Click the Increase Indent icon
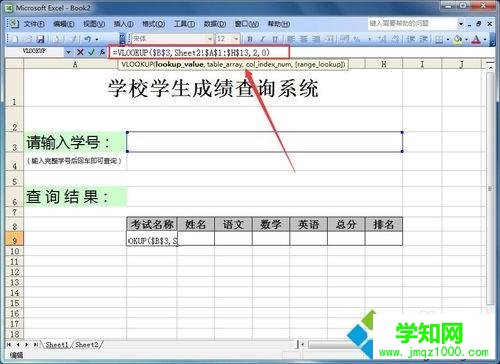 (423, 39)
